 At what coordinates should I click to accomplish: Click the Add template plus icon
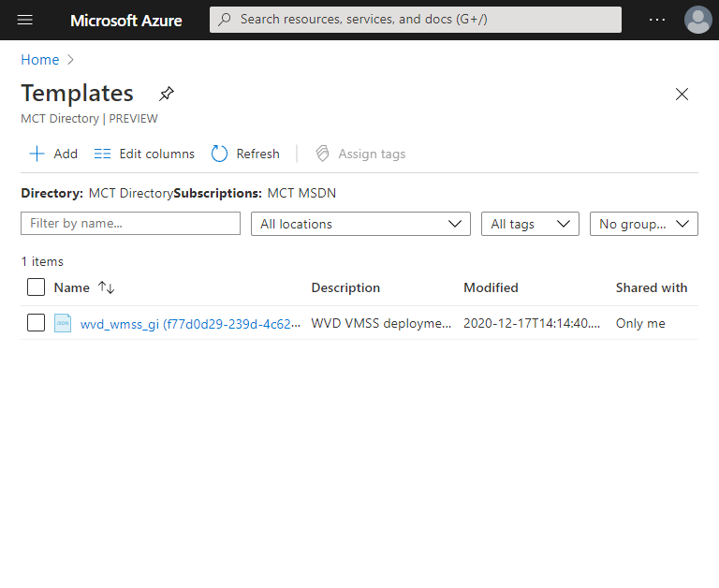37,154
